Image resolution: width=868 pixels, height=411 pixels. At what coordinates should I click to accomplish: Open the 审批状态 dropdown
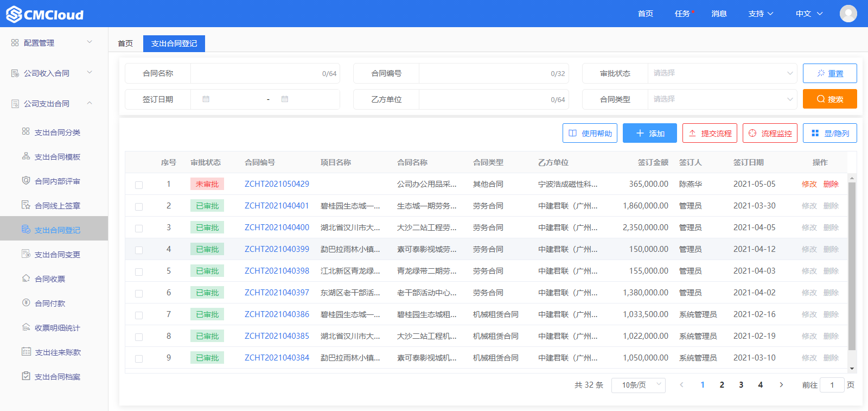[x=722, y=73]
